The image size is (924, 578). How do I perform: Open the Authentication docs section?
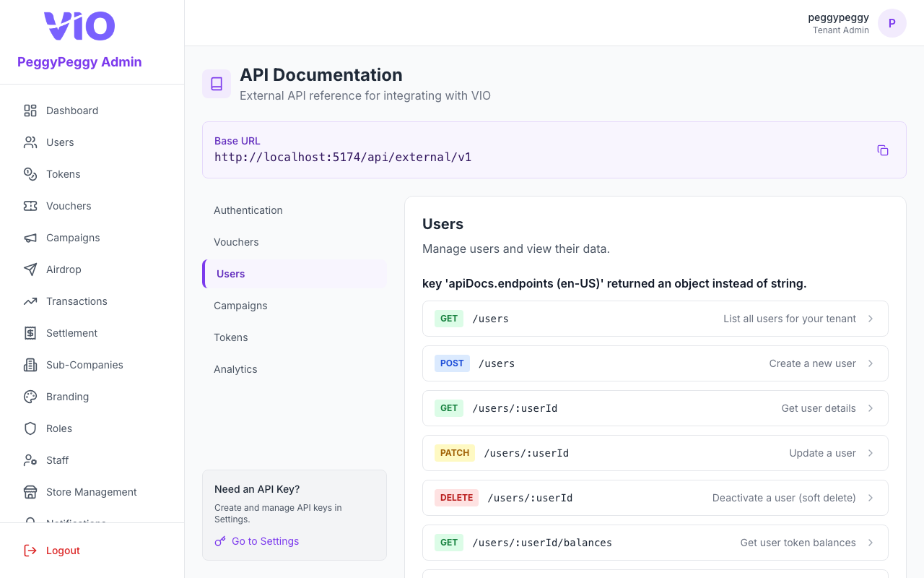[x=295, y=210]
